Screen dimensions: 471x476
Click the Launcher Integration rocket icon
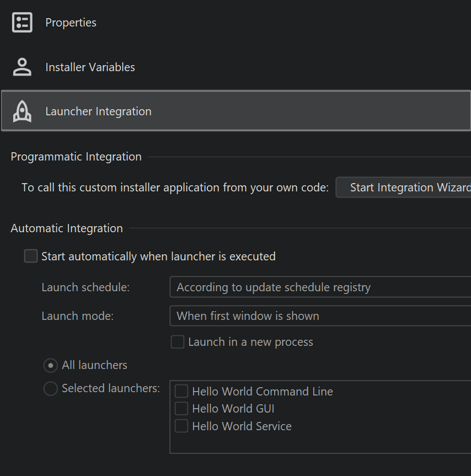tap(22, 111)
